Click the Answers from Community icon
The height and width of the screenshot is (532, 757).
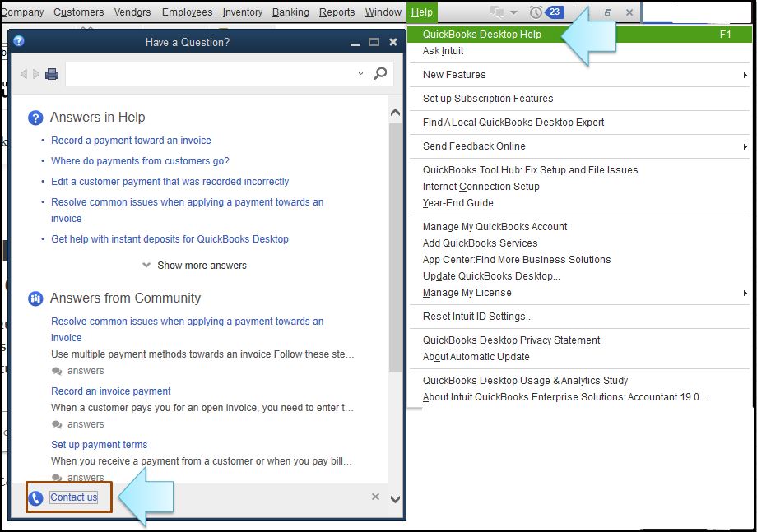point(35,298)
